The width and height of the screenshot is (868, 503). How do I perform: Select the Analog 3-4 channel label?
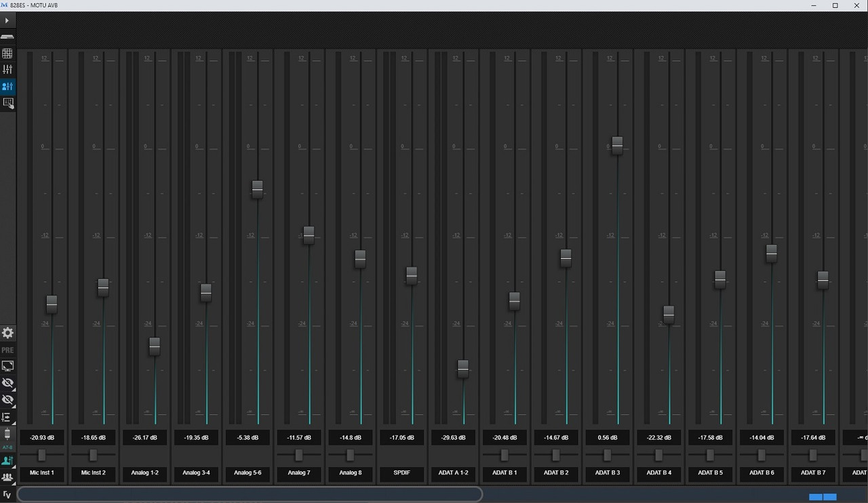click(197, 473)
